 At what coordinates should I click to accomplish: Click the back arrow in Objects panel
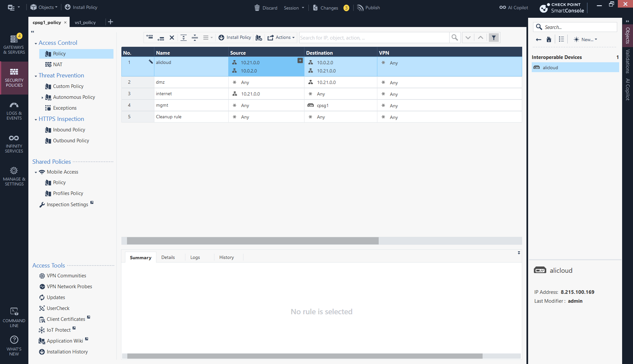tap(539, 40)
